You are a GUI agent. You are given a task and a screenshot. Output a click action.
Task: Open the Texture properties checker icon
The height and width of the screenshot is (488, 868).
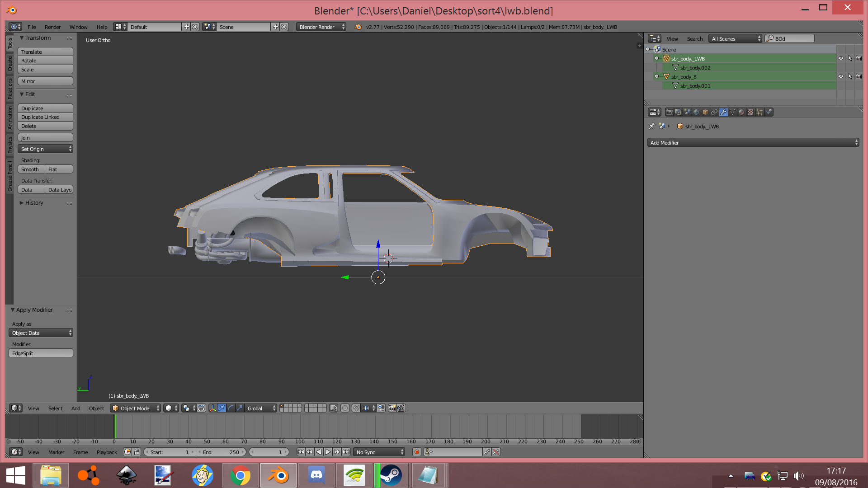coord(750,112)
